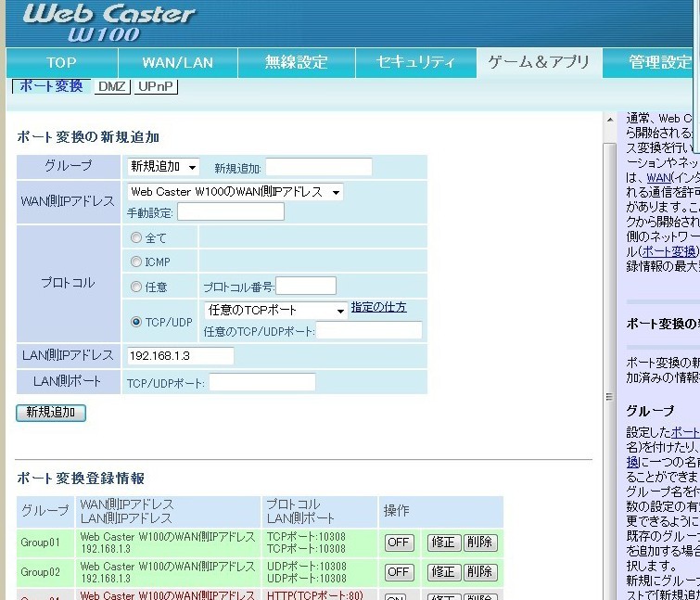Switch to the DMZ sub-tab

tap(112, 86)
